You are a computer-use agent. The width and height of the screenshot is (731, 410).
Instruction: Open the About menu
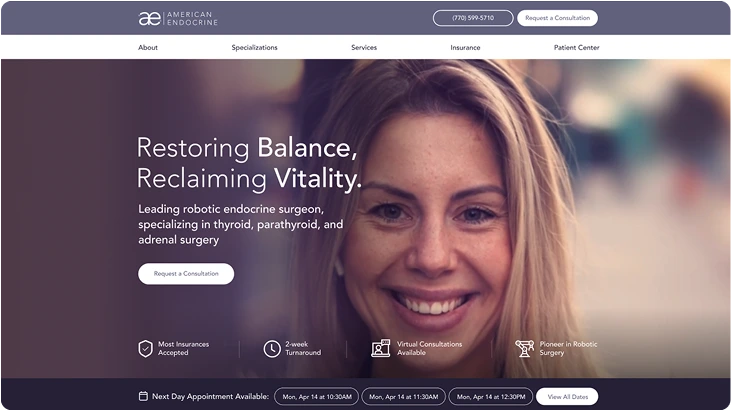pyautogui.click(x=148, y=48)
